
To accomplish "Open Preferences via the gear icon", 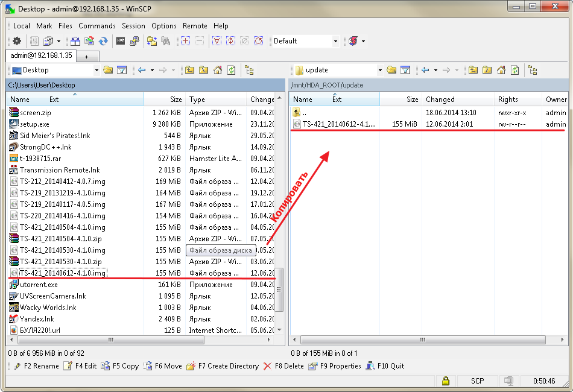I will point(17,41).
